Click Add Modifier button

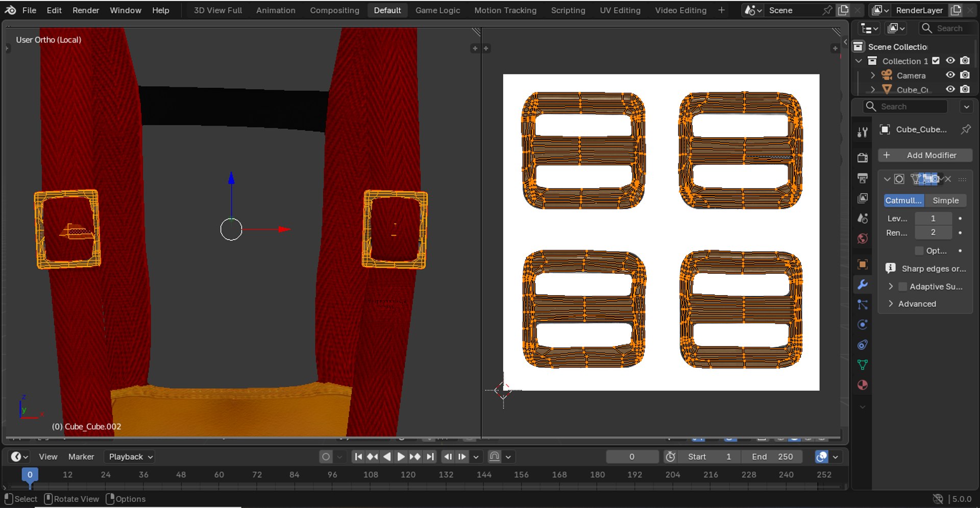pyautogui.click(x=925, y=155)
